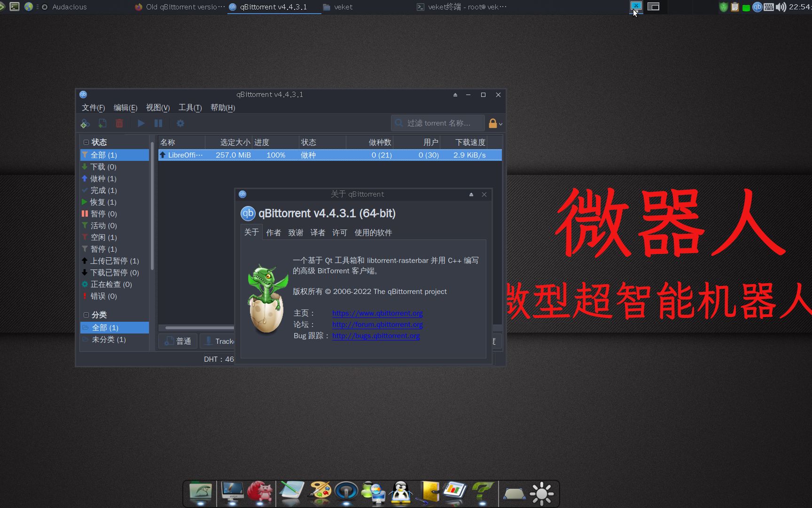
Task: Select the 恢复 (1) filter
Action: [115, 202]
